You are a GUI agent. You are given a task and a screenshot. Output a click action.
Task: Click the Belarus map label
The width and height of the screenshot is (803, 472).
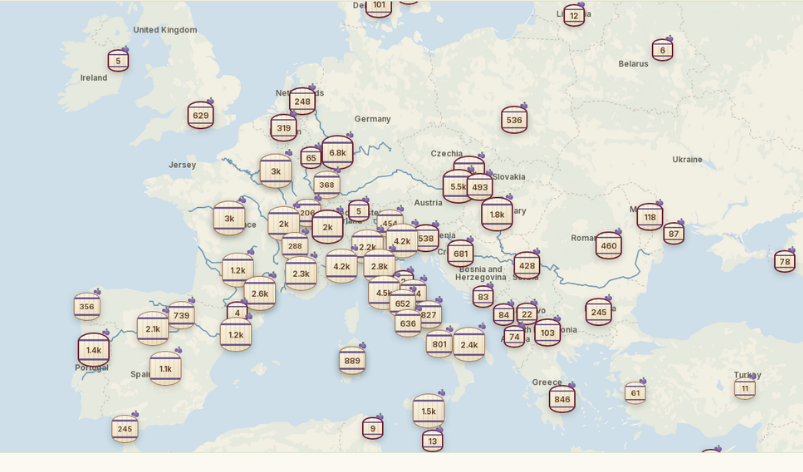(x=633, y=64)
